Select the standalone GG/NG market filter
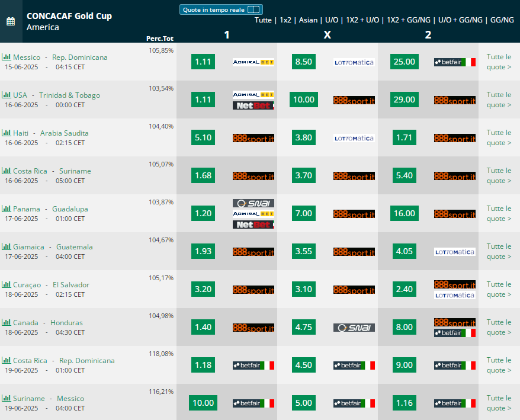 click(x=502, y=20)
